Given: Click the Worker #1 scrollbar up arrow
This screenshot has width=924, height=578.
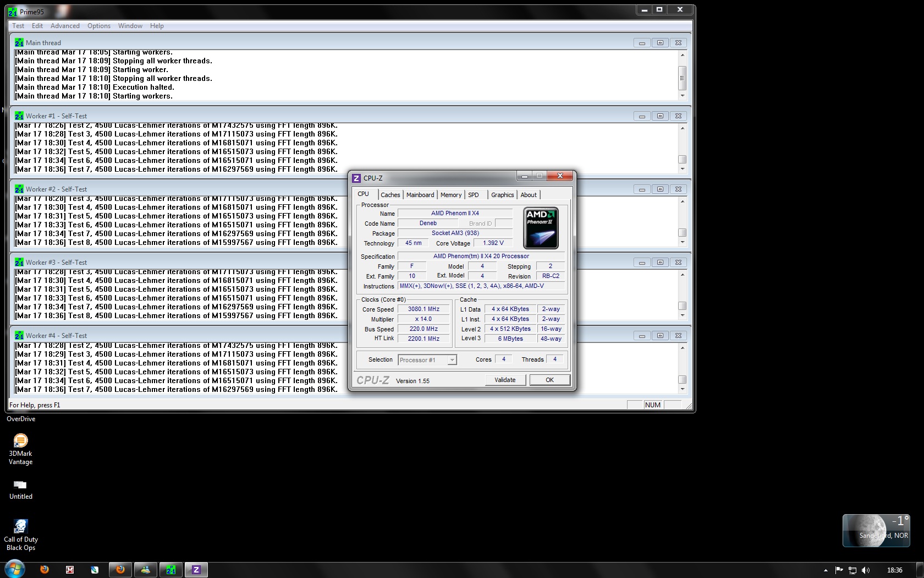Looking at the screenshot, I should click(x=683, y=128).
